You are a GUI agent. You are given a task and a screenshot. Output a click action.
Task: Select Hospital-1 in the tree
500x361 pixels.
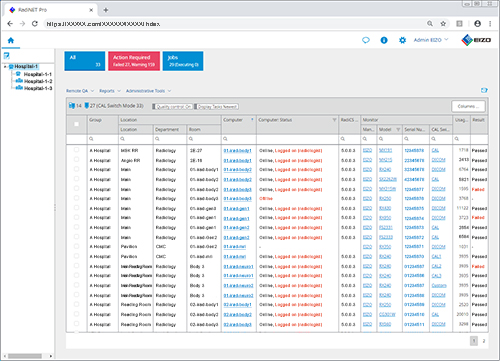click(x=26, y=66)
